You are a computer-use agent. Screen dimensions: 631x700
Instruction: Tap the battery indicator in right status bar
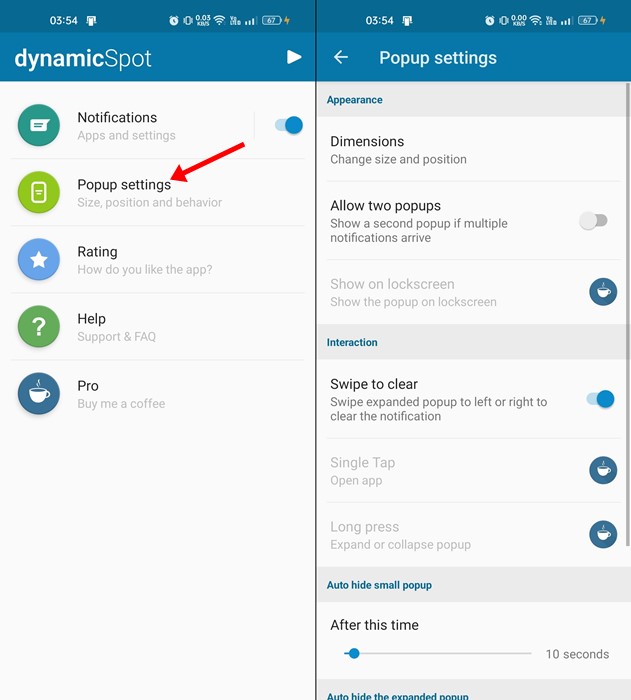point(588,20)
